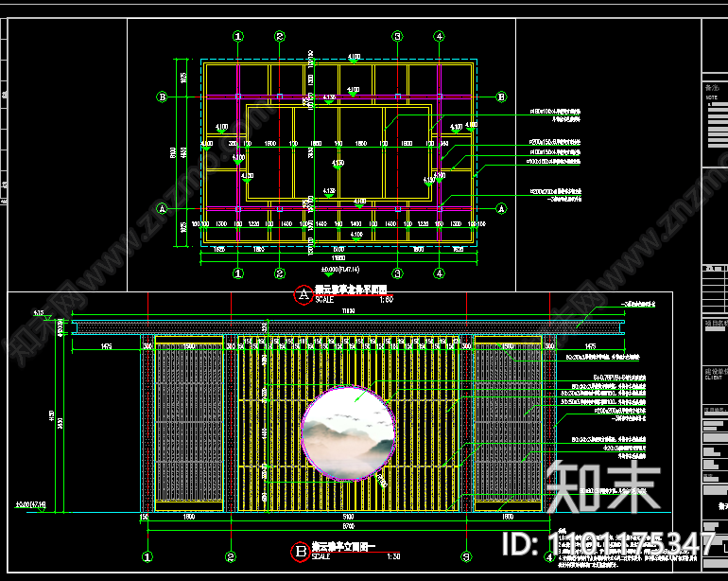Select grid bubble 4 under the elevation drawing
Viewport: 728px width, 581px height.
click(x=549, y=556)
